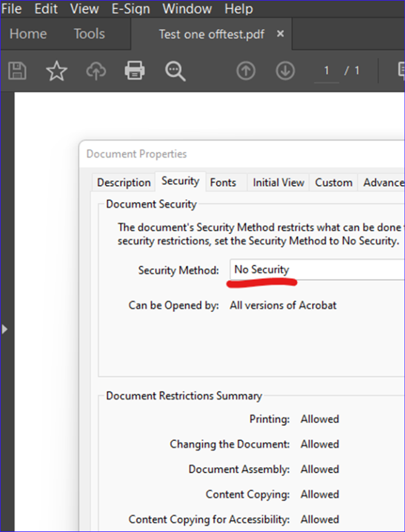Viewport: 405px width, 532px height.
Task: Close the Test one offtest.pdf tab
Action: pyautogui.click(x=280, y=33)
